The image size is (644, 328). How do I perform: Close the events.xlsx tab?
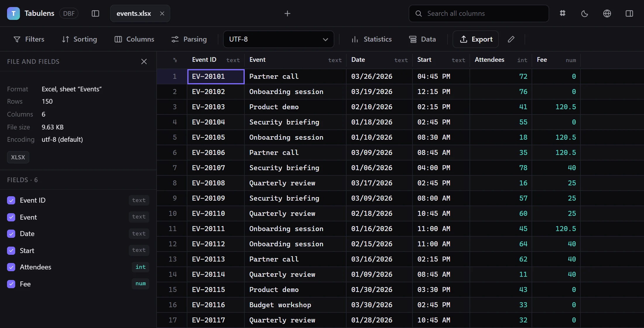(x=162, y=13)
